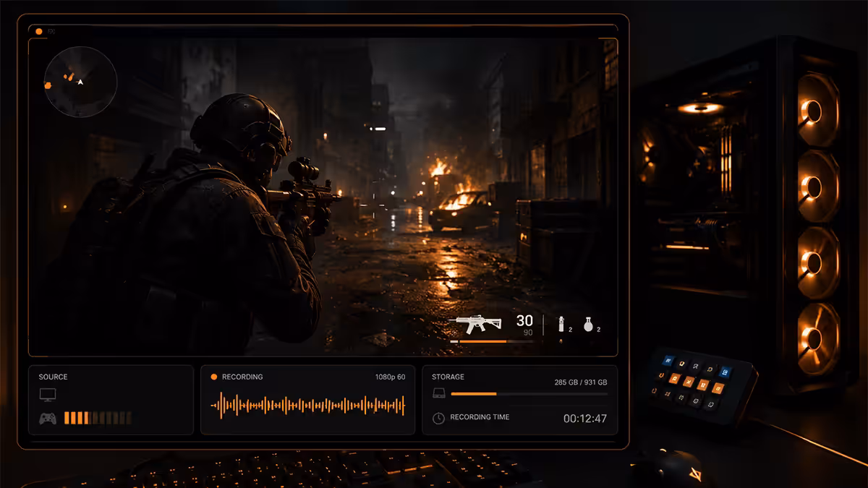
Task: Click the circular minimap
Action: tap(80, 82)
